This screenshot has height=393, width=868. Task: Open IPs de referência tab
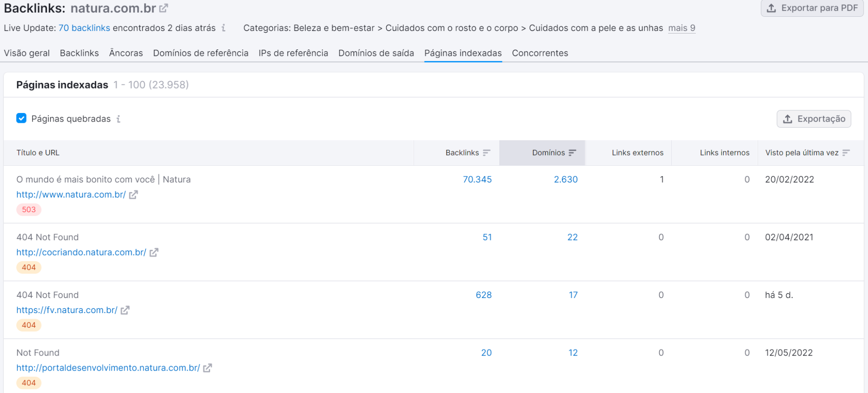[x=293, y=53]
